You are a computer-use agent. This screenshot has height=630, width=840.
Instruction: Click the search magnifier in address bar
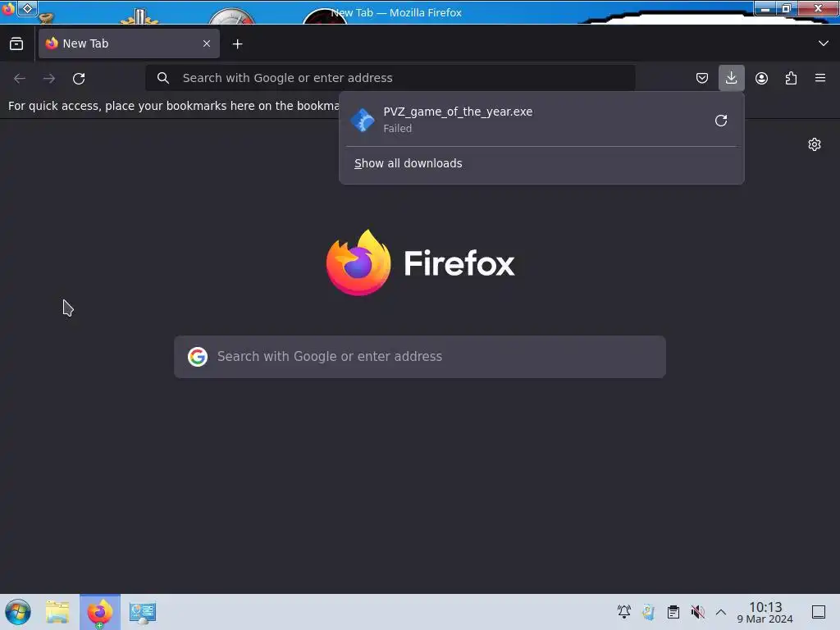pyautogui.click(x=163, y=78)
